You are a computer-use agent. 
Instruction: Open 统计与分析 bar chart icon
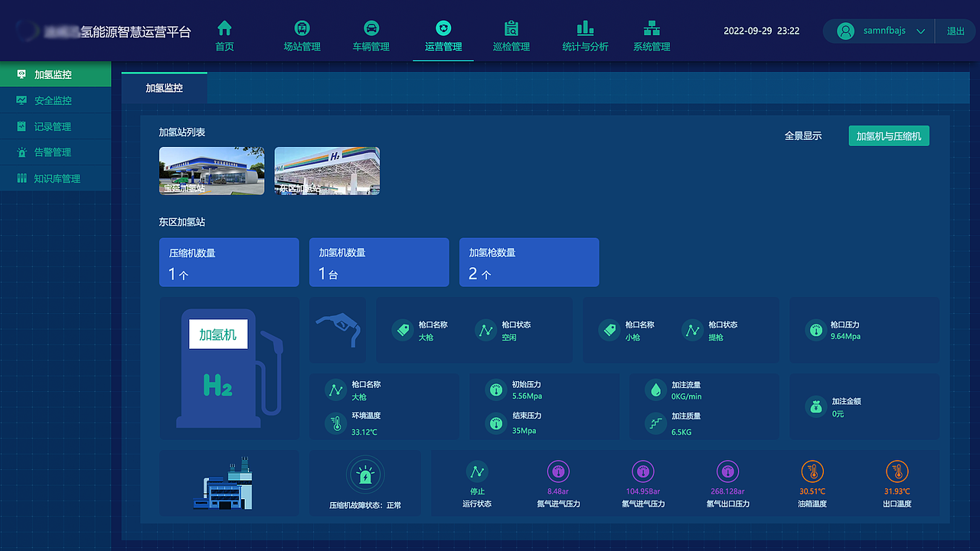[x=585, y=28]
